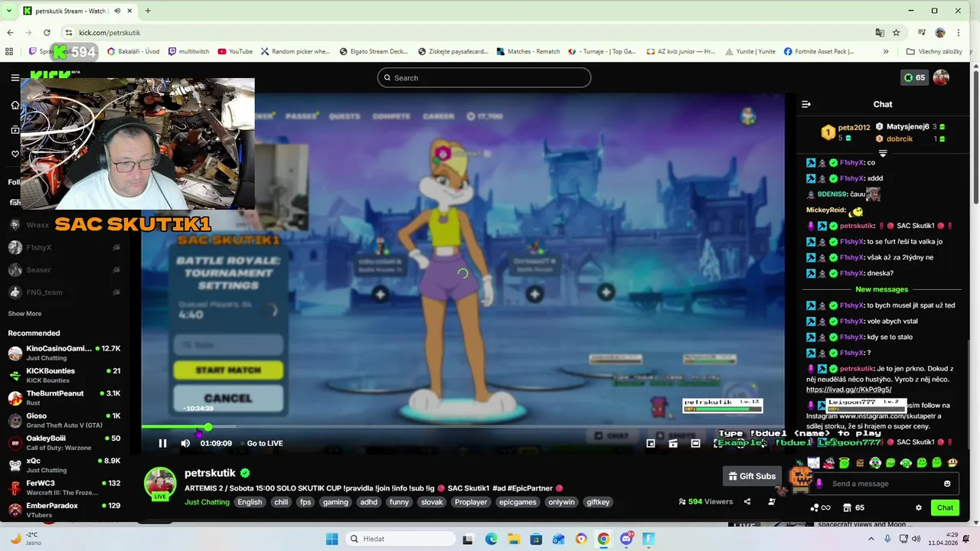Focus the Kick Search field
This screenshot has height=551, width=980.
(484, 77)
